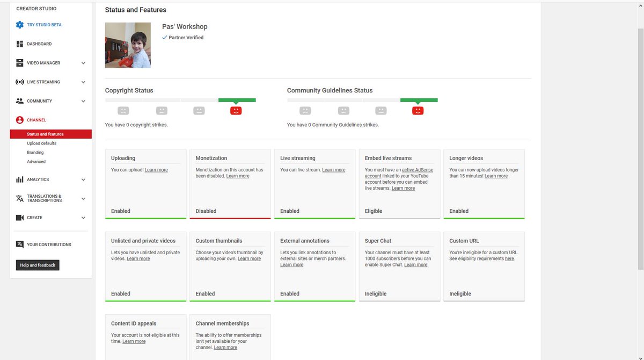
Task: Click the Status and Features page heading
Action: pyautogui.click(x=136, y=10)
